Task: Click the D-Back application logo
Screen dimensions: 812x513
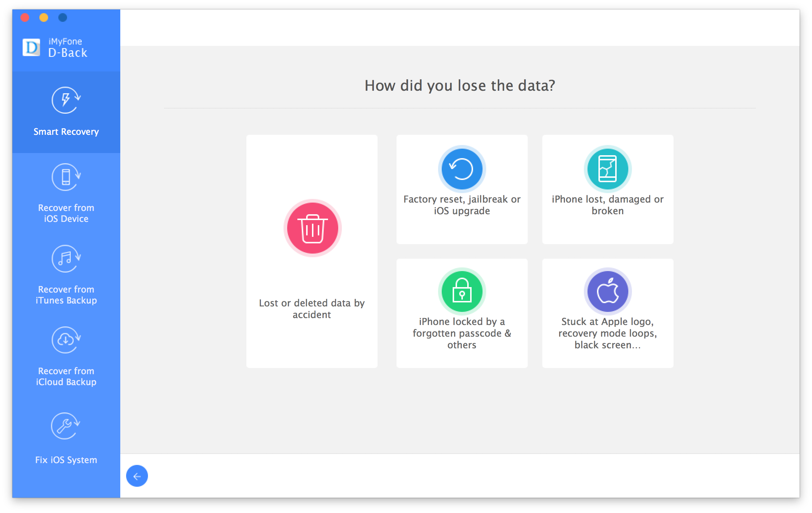Action: pos(28,48)
